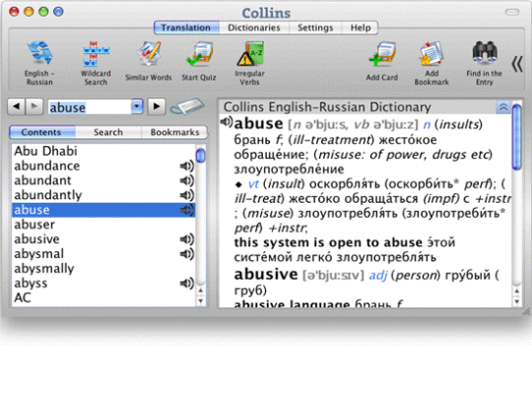The height and width of the screenshot is (406, 532).
Task: Play pronunciation of abyss in list
Action: click(x=186, y=283)
